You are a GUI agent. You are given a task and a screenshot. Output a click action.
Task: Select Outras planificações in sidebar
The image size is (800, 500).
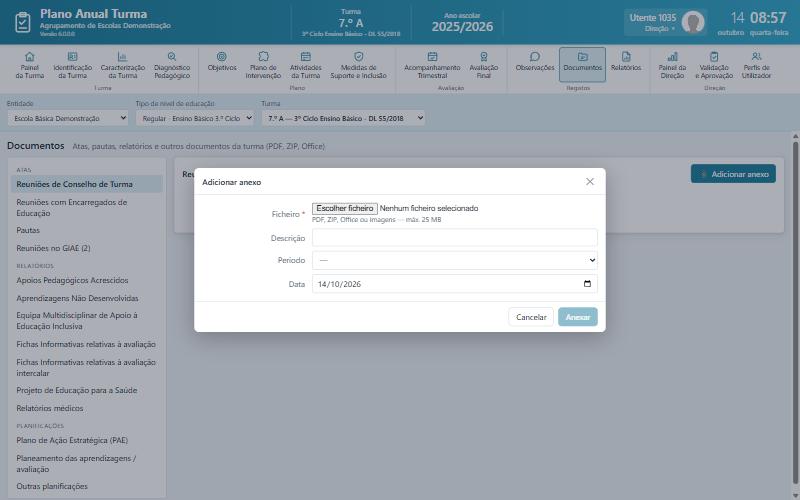(x=86, y=486)
